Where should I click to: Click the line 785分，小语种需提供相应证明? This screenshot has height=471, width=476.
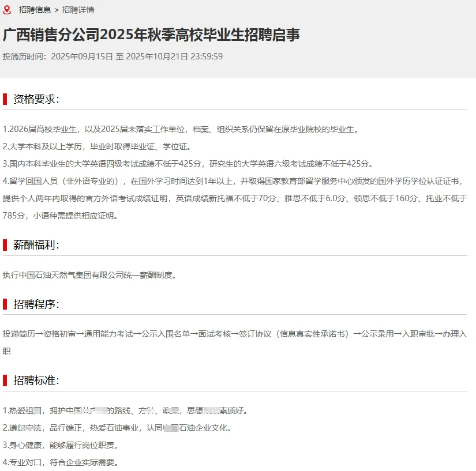tap(61, 216)
